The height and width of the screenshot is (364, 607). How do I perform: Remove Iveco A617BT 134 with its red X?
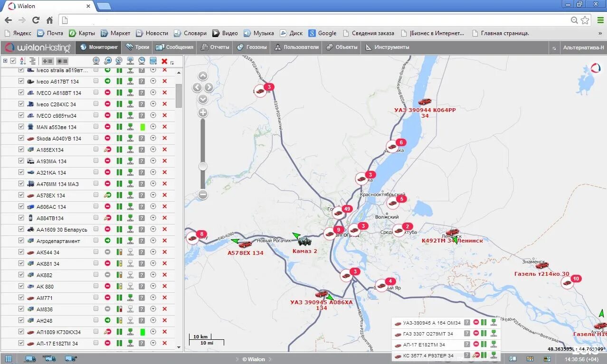[x=164, y=81]
